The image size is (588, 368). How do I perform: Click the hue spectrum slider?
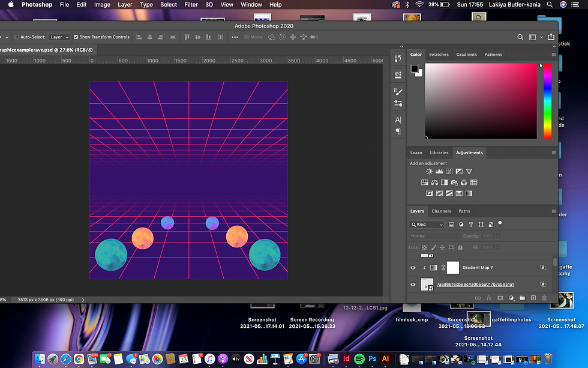coord(547,101)
